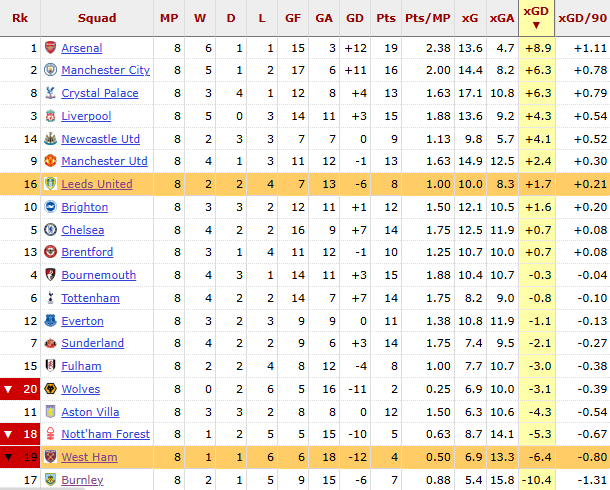Screen dimensions: 610x490
Task: Open the West Ham team link
Action: point(89,457)
